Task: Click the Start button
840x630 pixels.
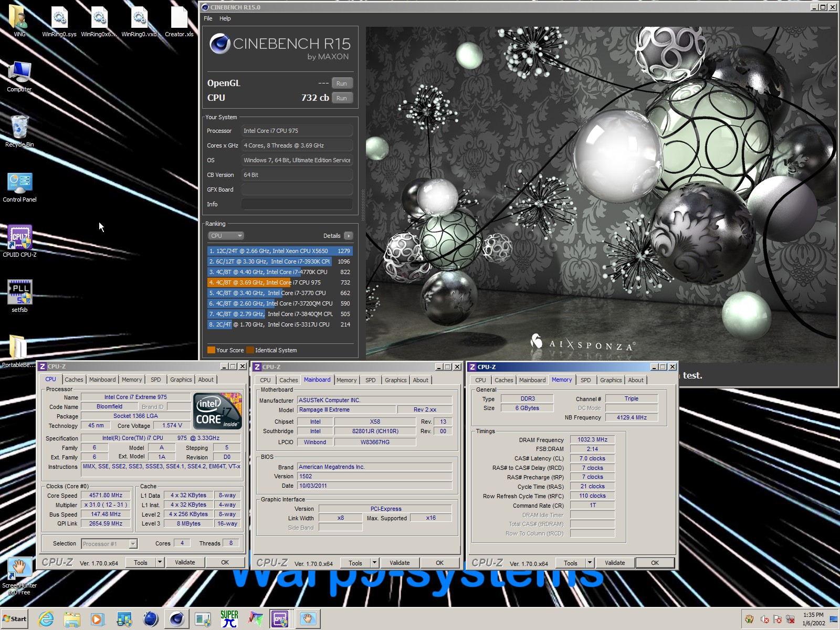Action: click(x=15, y=619)
